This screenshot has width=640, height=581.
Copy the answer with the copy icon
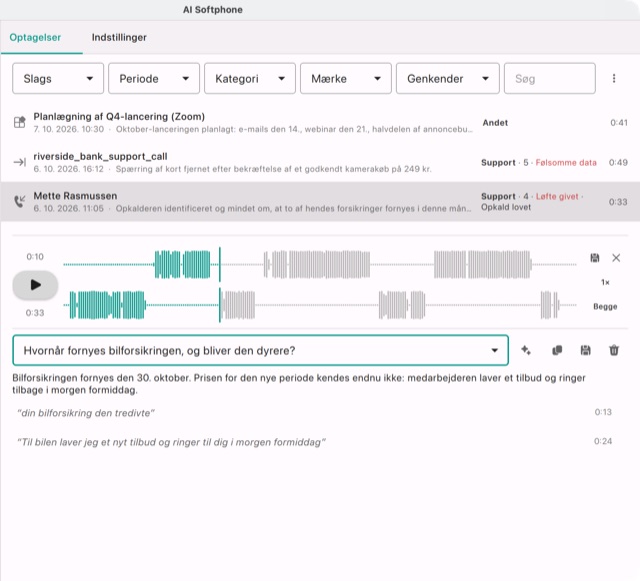(557, 350)
